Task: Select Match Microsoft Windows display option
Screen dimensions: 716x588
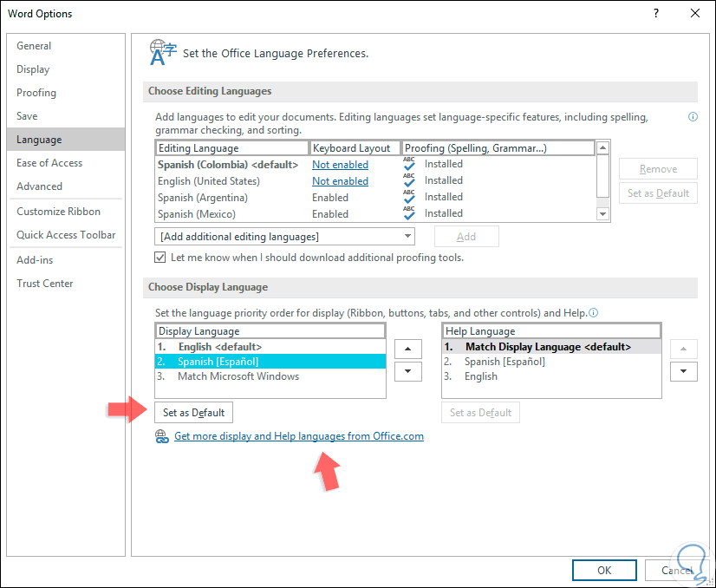Action: tap(270, 376)
